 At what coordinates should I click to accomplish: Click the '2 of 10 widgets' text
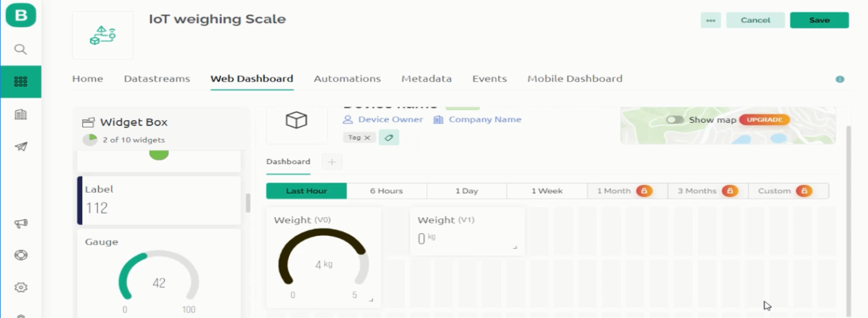[x=134, y=140]
